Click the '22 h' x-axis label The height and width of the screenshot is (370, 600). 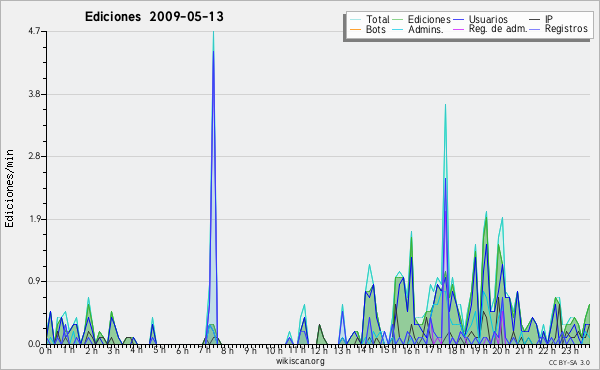pyautogui.click(x=547, y=351)
